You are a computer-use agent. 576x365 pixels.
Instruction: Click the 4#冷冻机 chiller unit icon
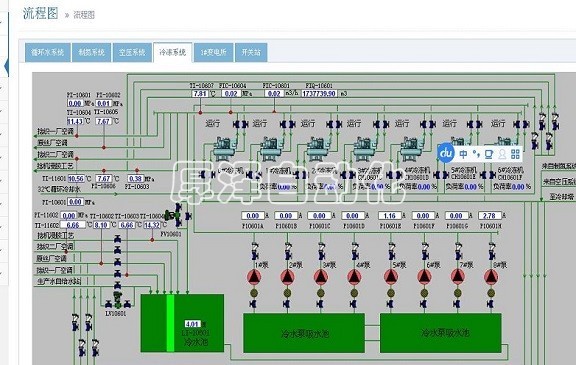(411, 149)
